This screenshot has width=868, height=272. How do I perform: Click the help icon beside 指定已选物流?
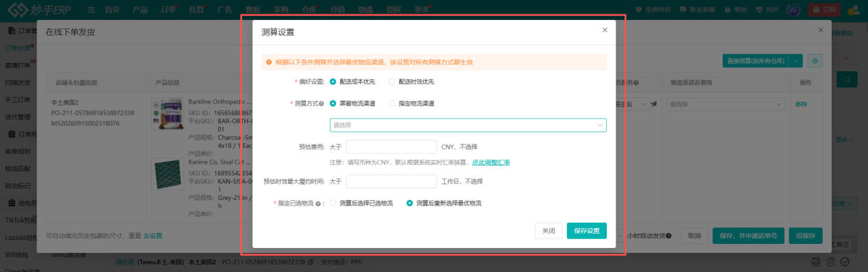point(319,203)
